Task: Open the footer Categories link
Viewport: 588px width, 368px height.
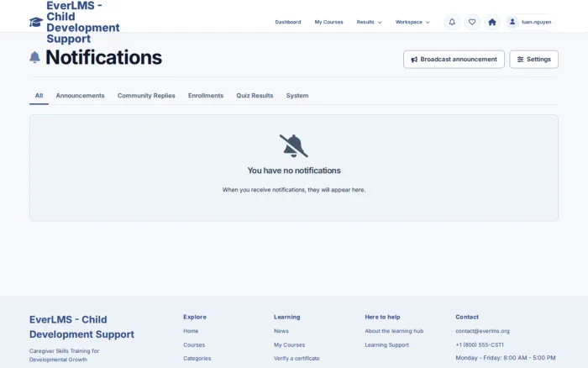Action: (x=197, y=358)
